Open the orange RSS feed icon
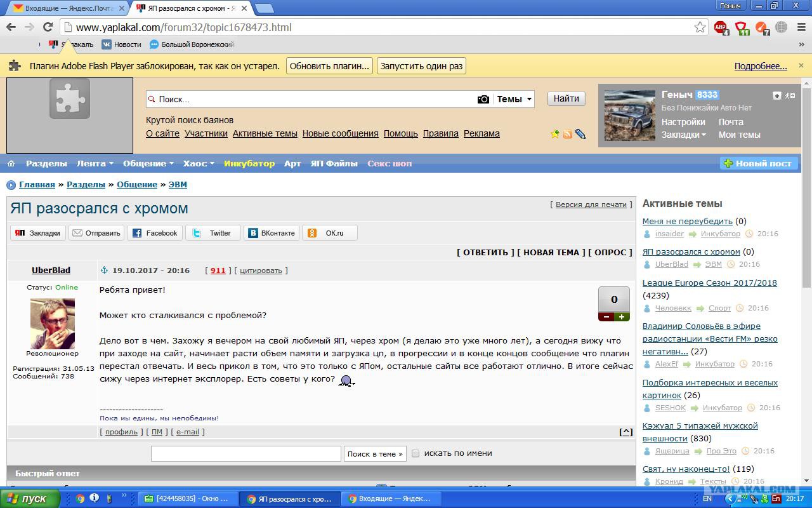The height and width of the screenshot is (508, 812). point(568,134)
